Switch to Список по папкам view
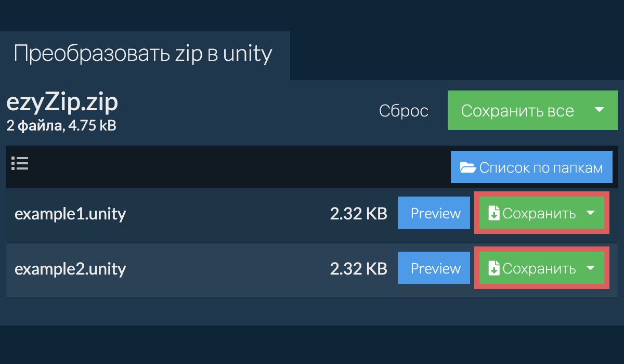This screenshot has height=364, width=624. [x=531, y=167]
